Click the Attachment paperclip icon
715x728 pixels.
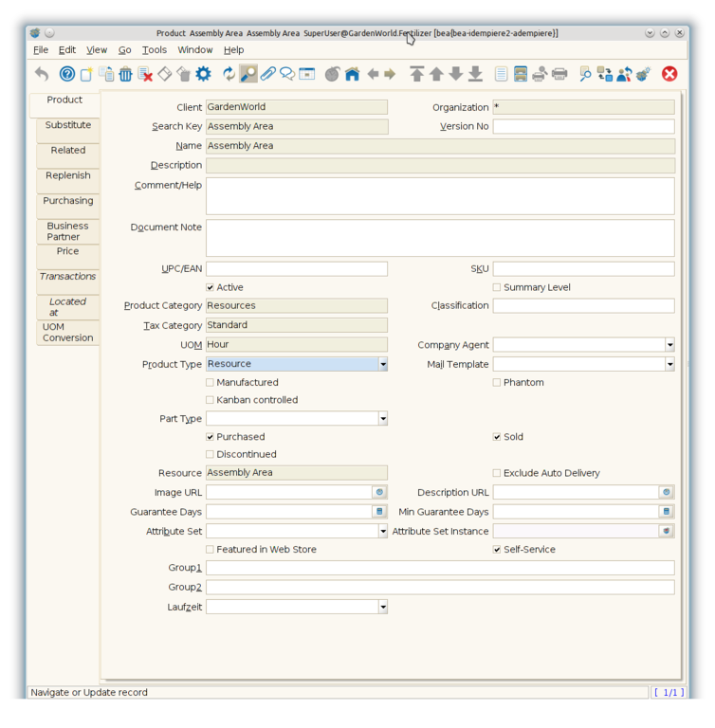tap(267, 74)
